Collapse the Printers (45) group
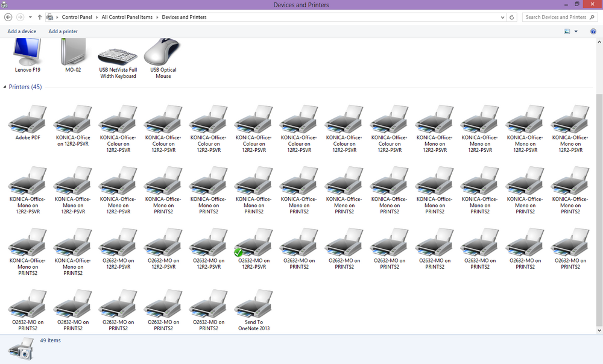603x364 pixels. point(5,87)
